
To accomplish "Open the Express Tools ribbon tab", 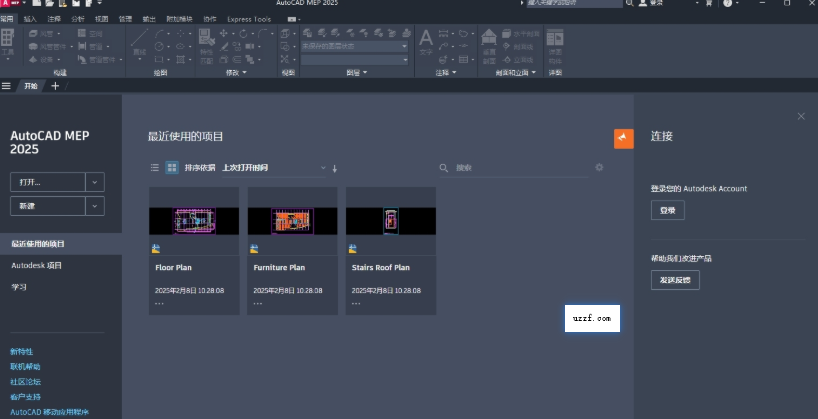I will [x=249, y=19].
